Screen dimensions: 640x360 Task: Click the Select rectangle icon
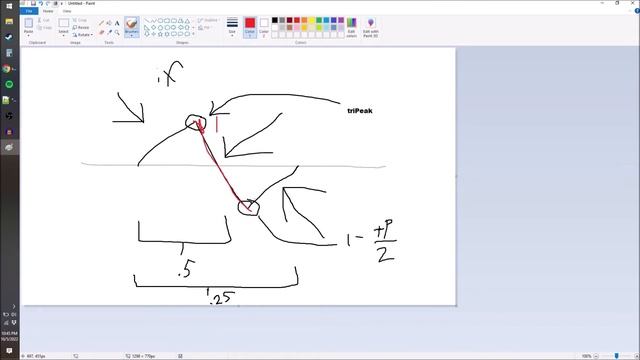pos(63,23)
